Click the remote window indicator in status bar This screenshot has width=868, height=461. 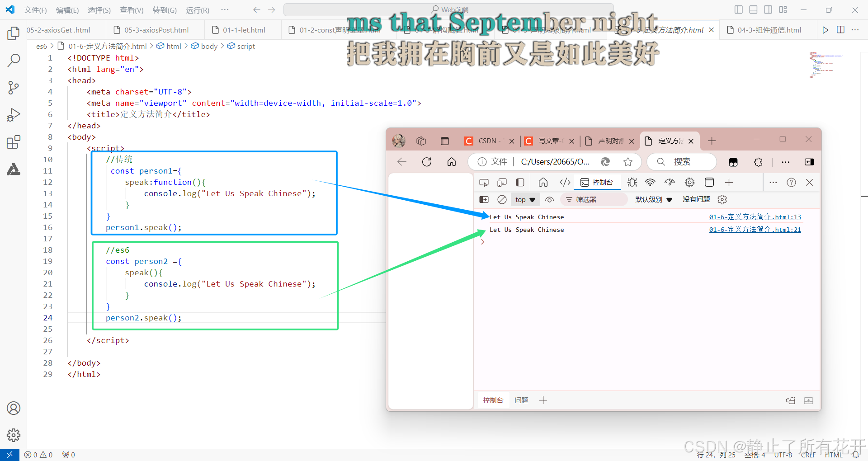9,455
